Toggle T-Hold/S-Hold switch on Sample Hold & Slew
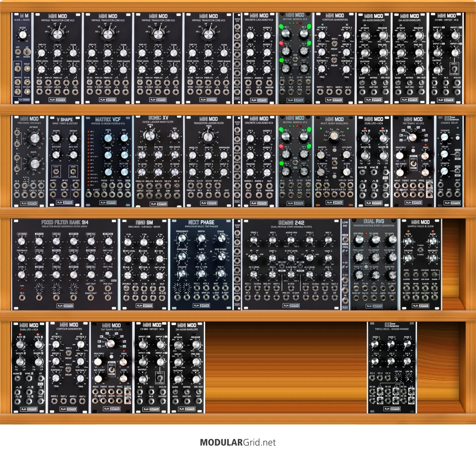This screenshot has height=450, width=476. tap(420, 250)
